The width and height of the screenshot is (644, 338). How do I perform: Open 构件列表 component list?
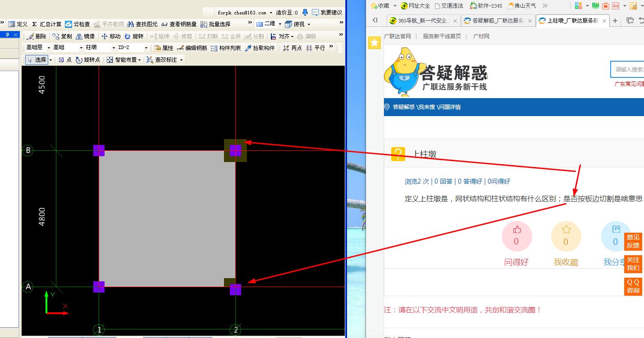pyautogui.click(x=226, y=48)
